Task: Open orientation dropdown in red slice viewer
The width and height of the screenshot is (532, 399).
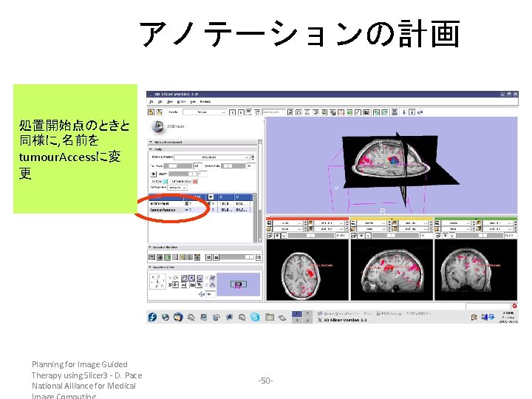Action: pyautogui.click(x=288, y=223)
